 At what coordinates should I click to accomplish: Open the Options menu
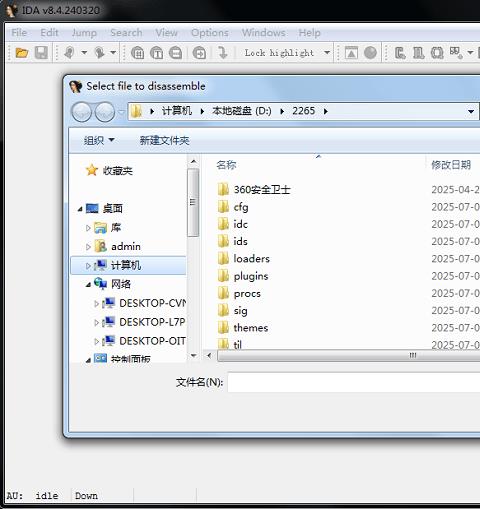pos(210,33)
